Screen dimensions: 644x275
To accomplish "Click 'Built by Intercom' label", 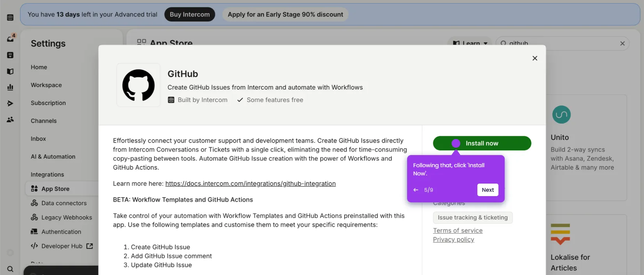I will click(203, 100).
